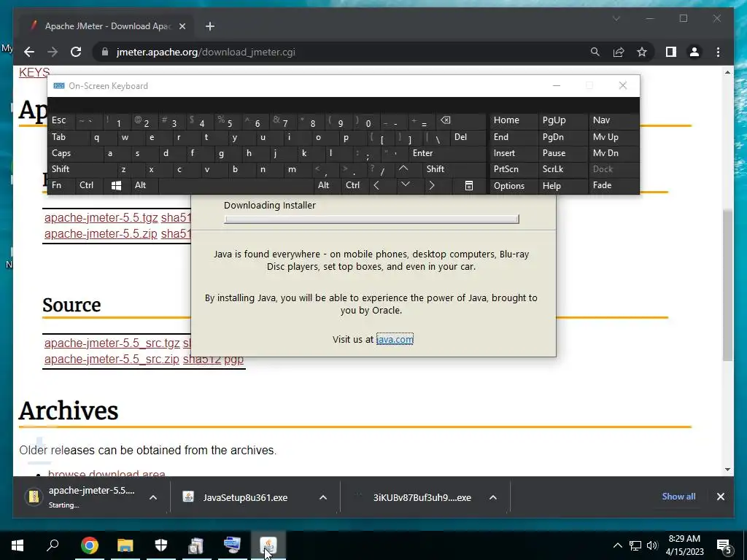Toggle the Nav key on On-Screen Keyboard
Viewport: 747px width, 560px height.
point(614,120)
